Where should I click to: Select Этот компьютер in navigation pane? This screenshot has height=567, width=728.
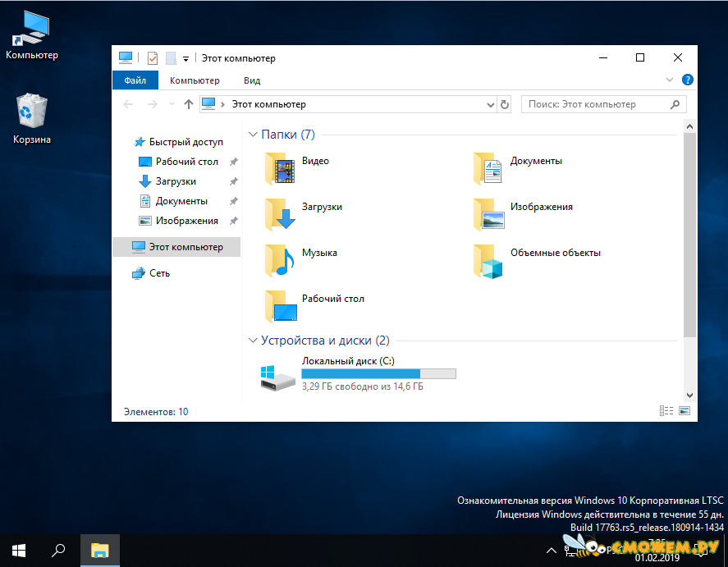coord(176,247)
